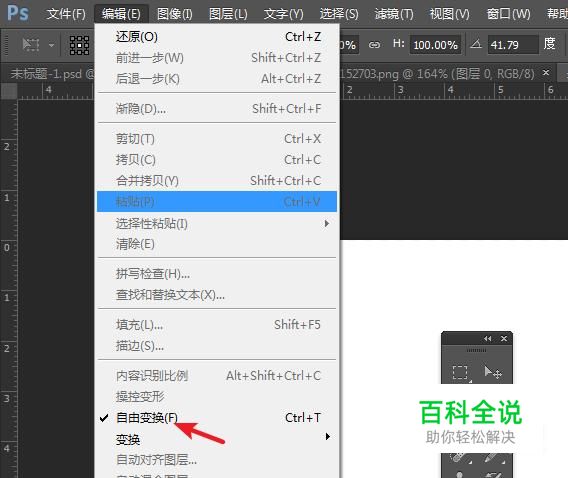The image size is (568, 478).
Task: Open the 视图(V) menu
Action: (450, 14)
